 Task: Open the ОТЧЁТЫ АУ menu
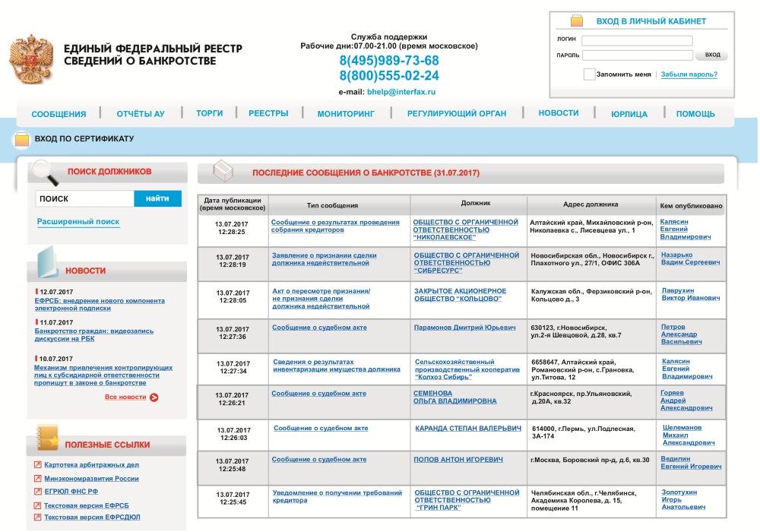coord(141,114)
